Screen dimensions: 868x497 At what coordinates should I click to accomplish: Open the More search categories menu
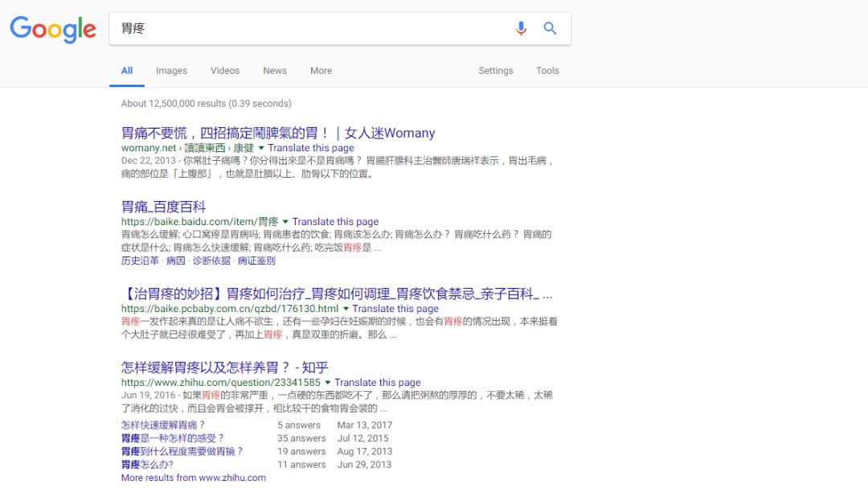tap(321, 71)
